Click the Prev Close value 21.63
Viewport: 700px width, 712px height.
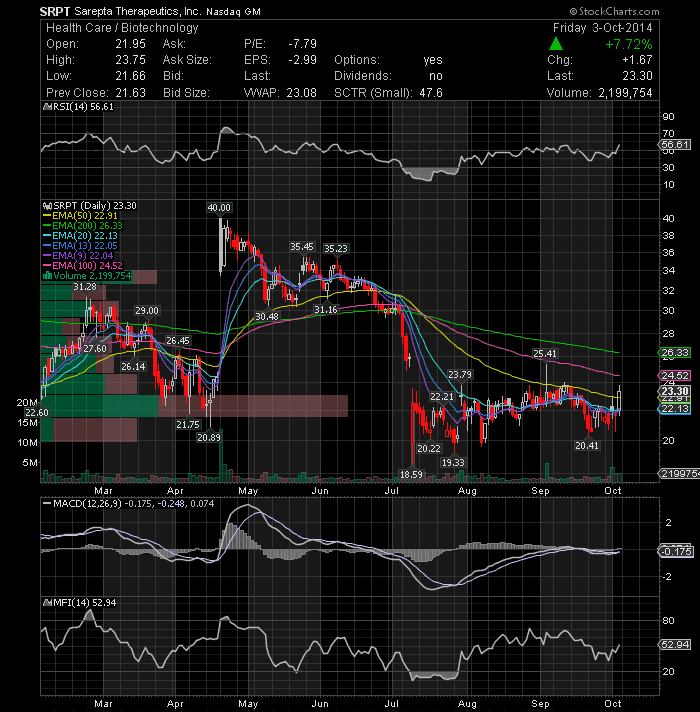pos(130,93)
